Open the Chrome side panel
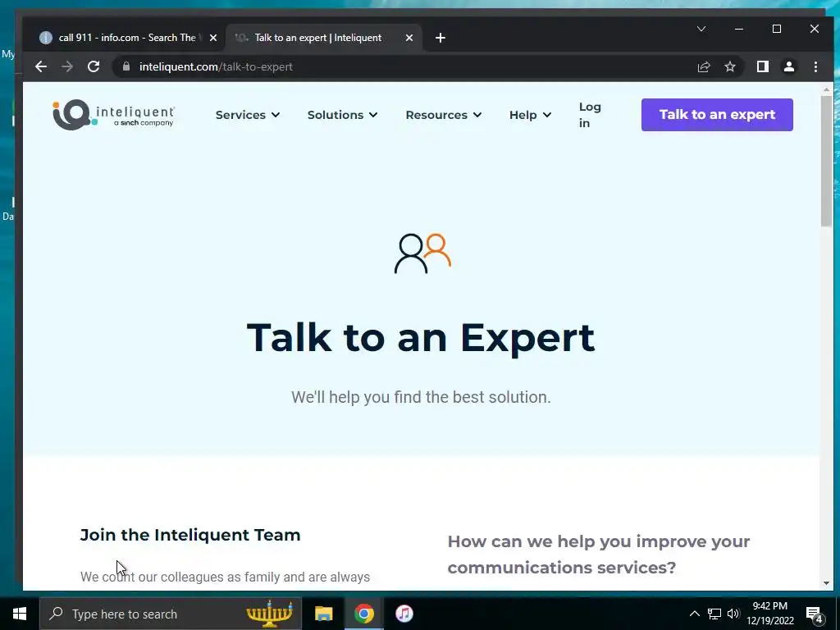840x630 pixels. (x=763, y=66)
